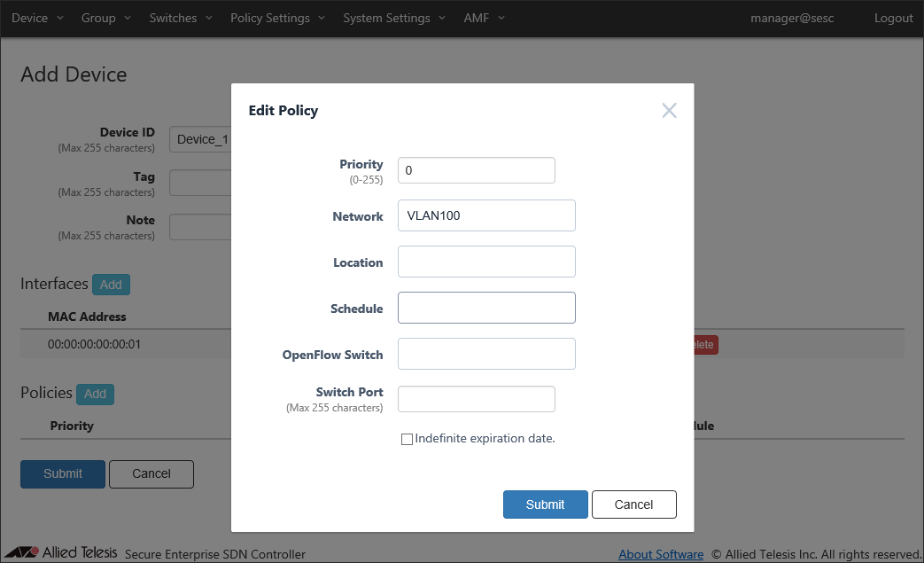Cancel the Edit Policy dialog
The width and height of the screenshot is (924, 563).
(x=633, y=504)
